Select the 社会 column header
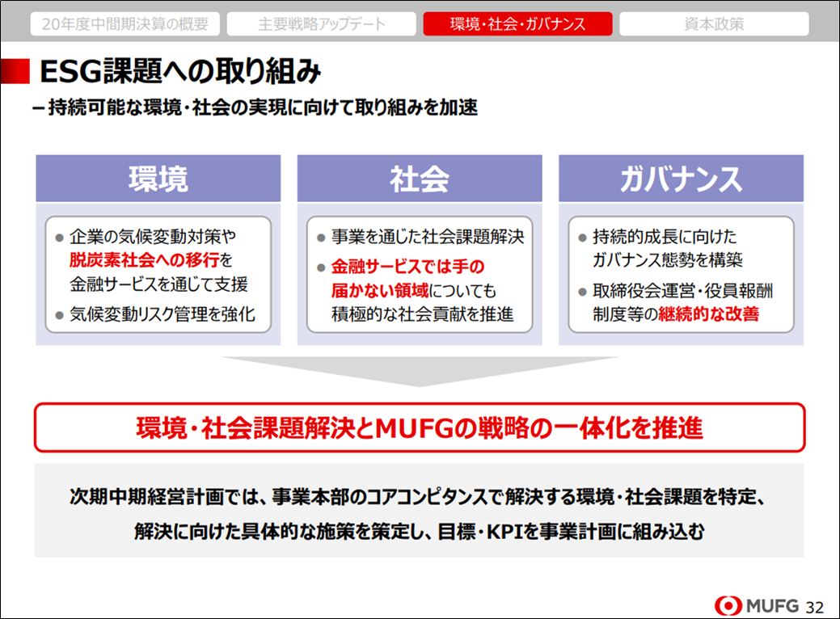The width and height of the screenshot is (840, 619). [420, 179]
